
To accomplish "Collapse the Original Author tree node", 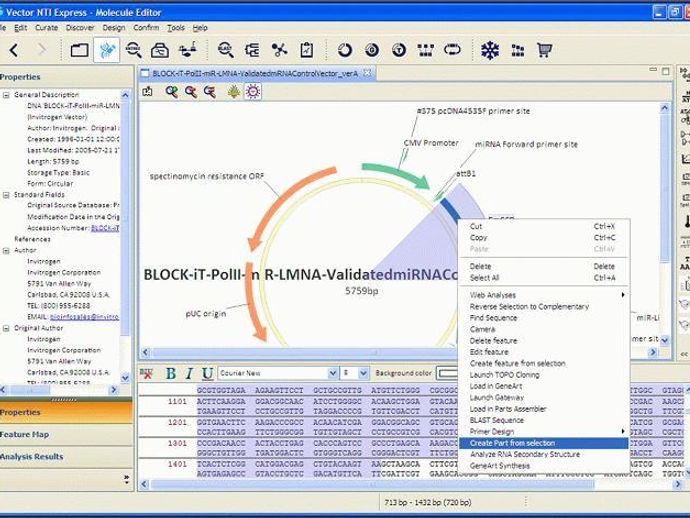I will [x=6, y=328].
